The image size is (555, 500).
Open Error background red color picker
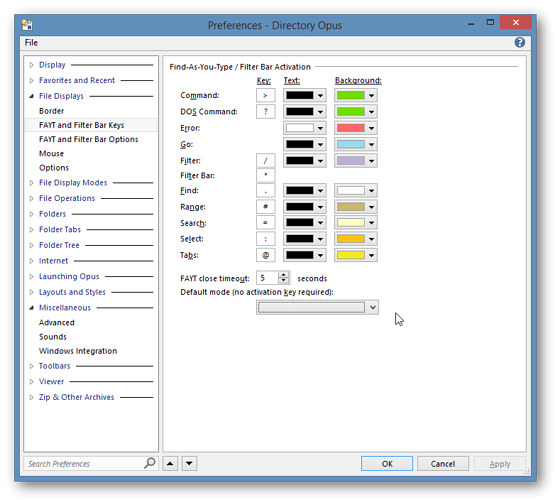pos(356,128)
